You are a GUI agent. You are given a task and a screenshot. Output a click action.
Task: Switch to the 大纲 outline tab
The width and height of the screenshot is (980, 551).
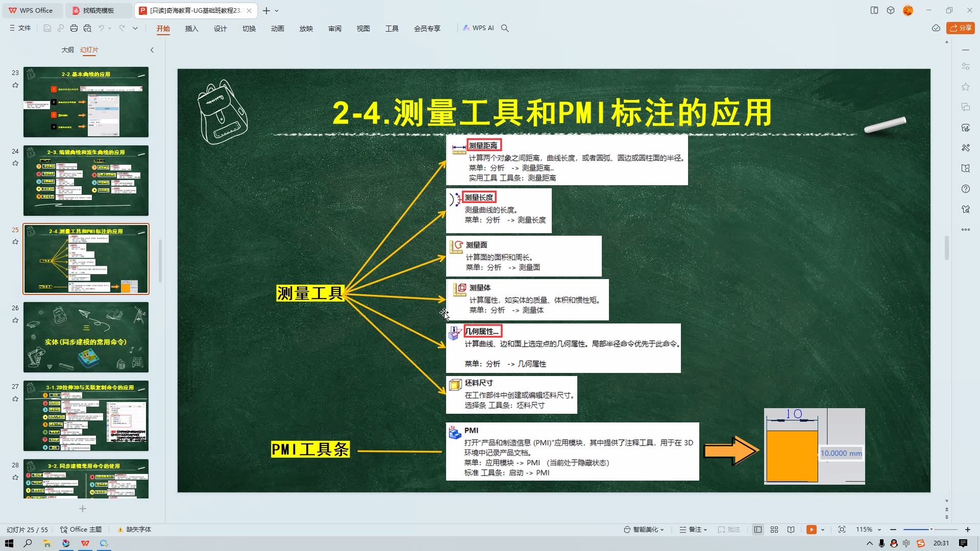point(68,50)
